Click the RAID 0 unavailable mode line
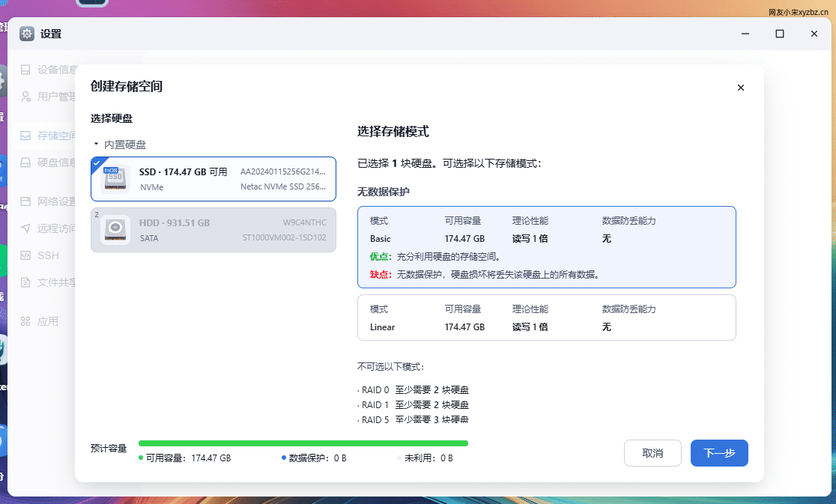The height and width of the screenshot is (504, 836). (x=413, y=390)
